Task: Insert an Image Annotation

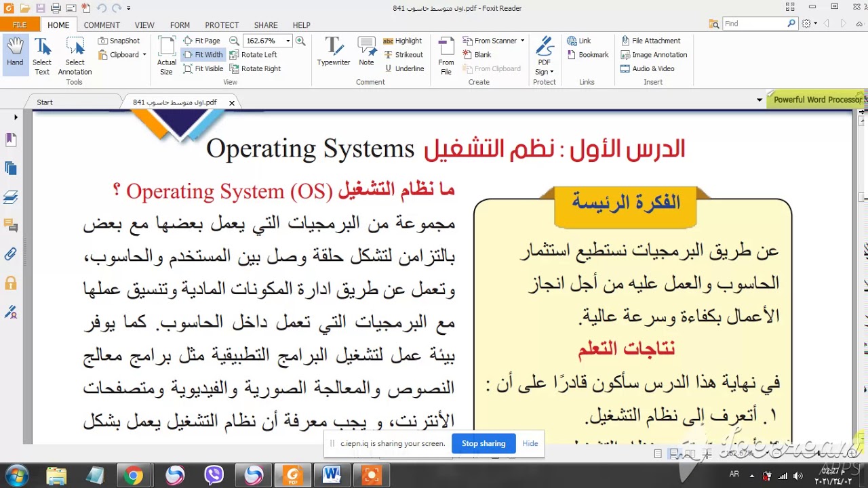Action: point(654,55)
